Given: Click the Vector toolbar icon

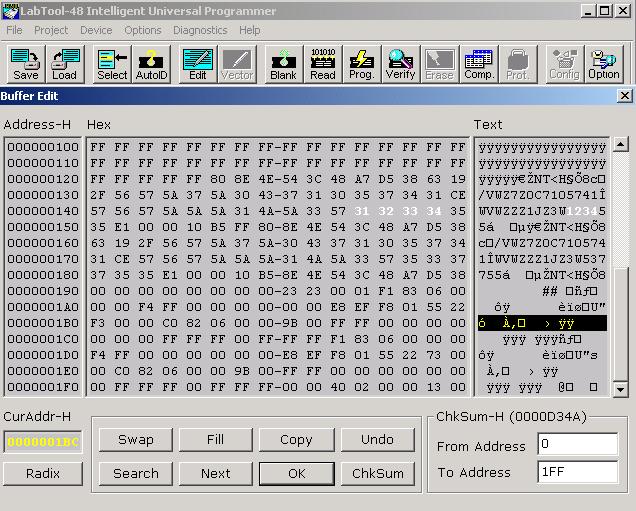Looking at the screenshot, I should pos(237,64).
